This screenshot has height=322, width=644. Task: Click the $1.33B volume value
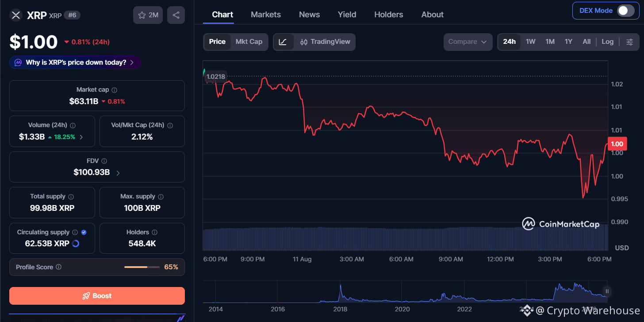pos(32,137)
